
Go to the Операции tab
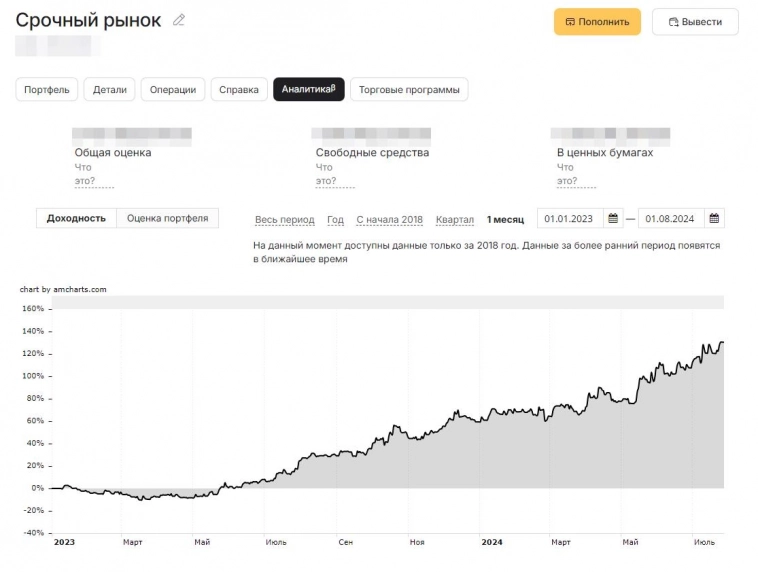click(173, 89)
